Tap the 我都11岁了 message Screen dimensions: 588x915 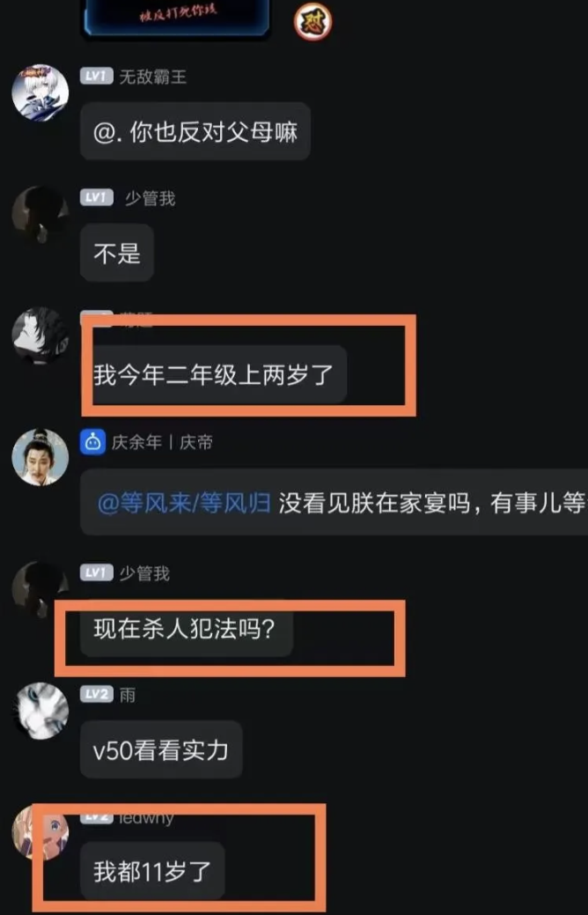coord(152,871)
